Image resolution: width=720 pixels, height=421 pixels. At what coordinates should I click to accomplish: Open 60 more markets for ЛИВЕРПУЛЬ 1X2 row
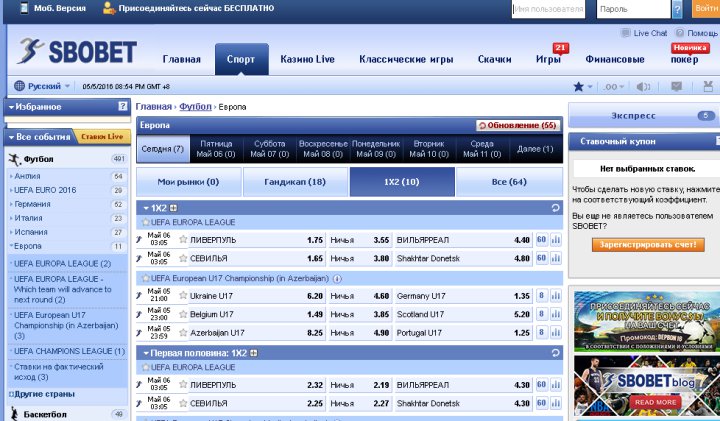541,240
